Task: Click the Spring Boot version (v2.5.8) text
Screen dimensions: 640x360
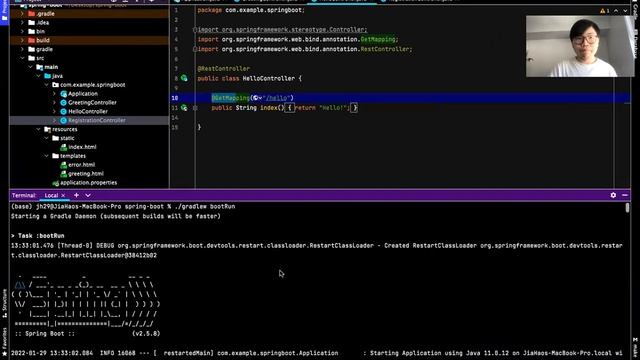Action: coord(146,333)
